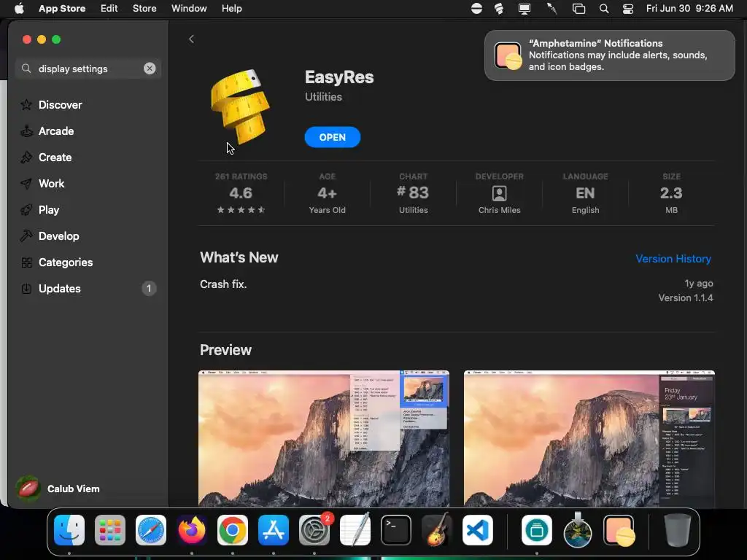The width and height of the screenshot is (747, 560).
Task: Open TextEdit from the Dock
Action: pyautogui.click(x=355, y=530)
